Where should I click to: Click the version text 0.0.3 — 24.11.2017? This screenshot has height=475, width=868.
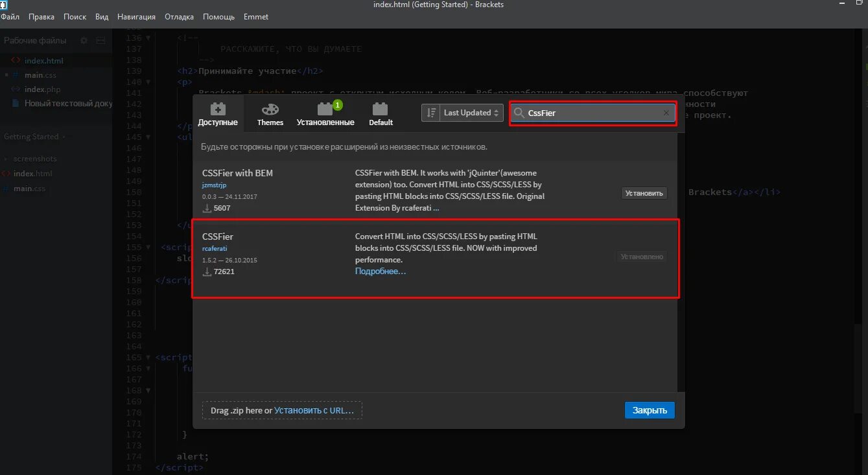click(229, 196)
